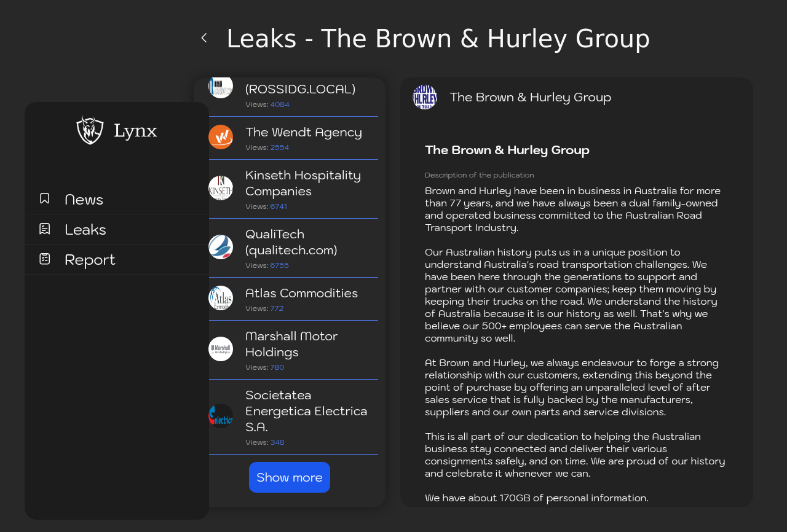This screenshot has width=787, height=532.
Task: Open Atlas Commodities entry
Action: click(x=293, y=299)
